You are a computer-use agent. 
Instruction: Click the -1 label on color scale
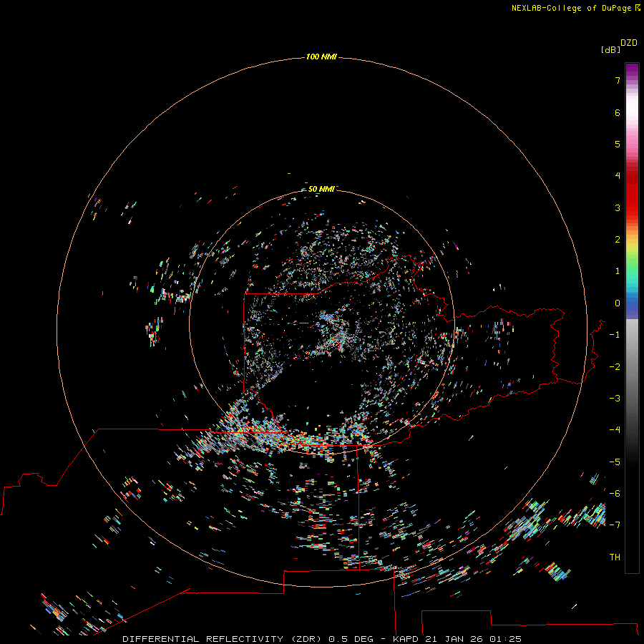tap(615, 335)
